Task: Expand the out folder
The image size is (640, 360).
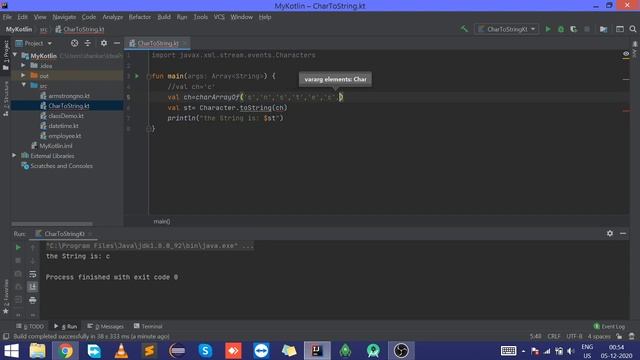Action: (x=23, y=76)
